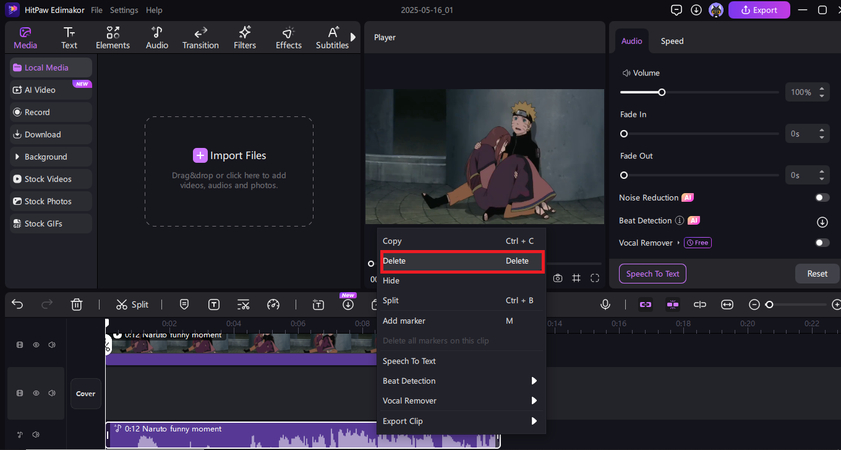The height and width of the screenshot is (450, 841).
Task: Choose Speech To Text in context menu
Action: tap(462, 361)
